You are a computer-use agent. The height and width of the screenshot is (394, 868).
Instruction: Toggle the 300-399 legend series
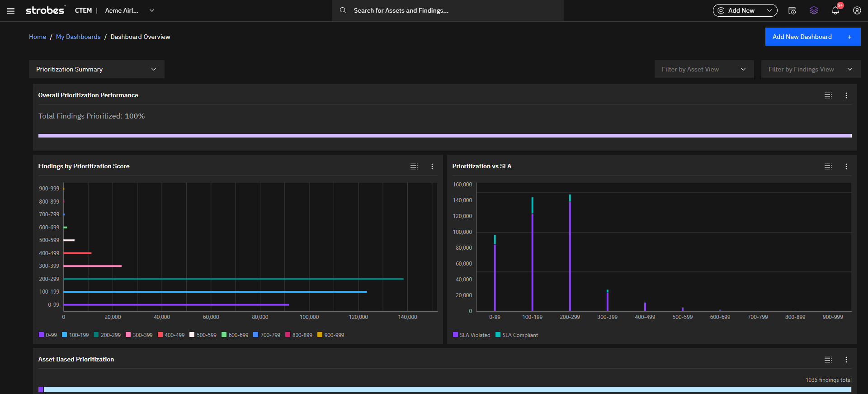(139, 335)
